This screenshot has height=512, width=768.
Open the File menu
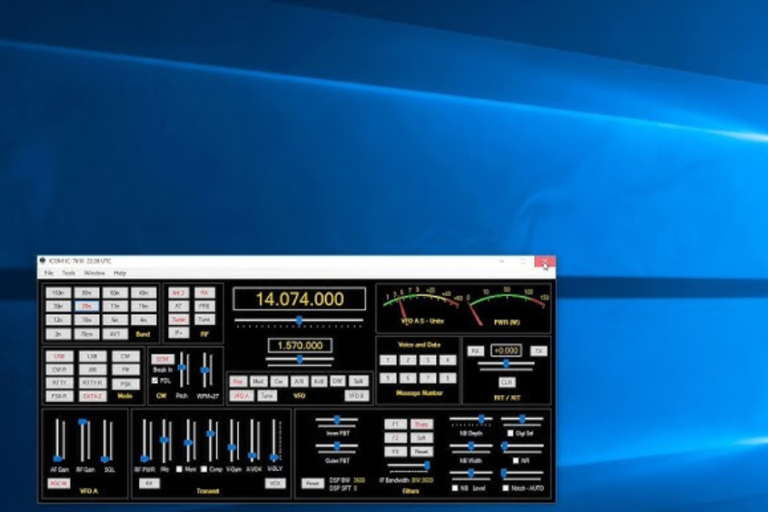point(48,272)
